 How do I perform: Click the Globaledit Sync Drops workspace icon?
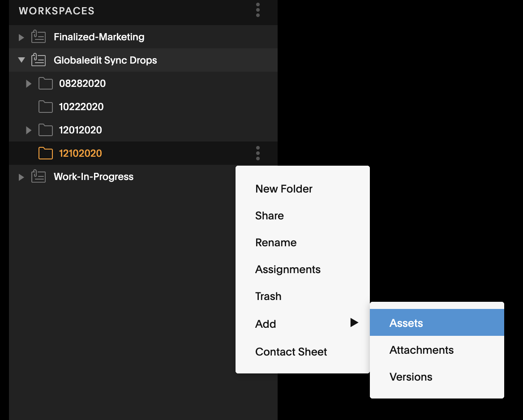click(39, 60)
